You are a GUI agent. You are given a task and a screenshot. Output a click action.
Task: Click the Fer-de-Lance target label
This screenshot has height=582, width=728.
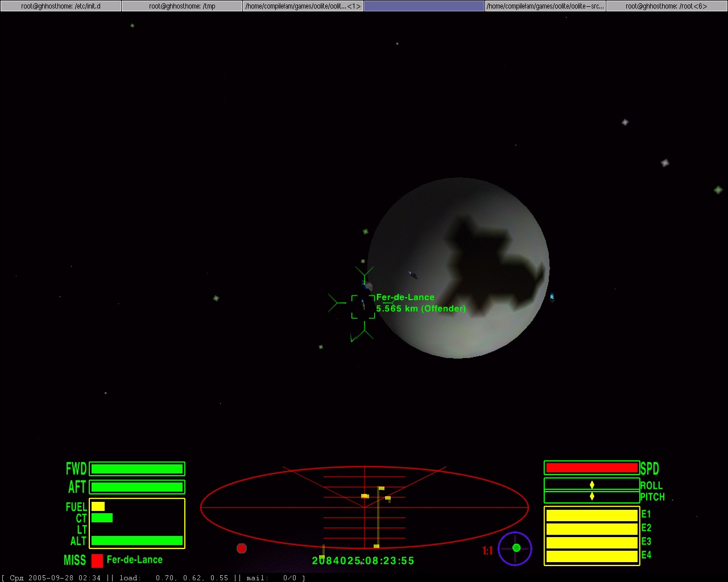[405, 297]
